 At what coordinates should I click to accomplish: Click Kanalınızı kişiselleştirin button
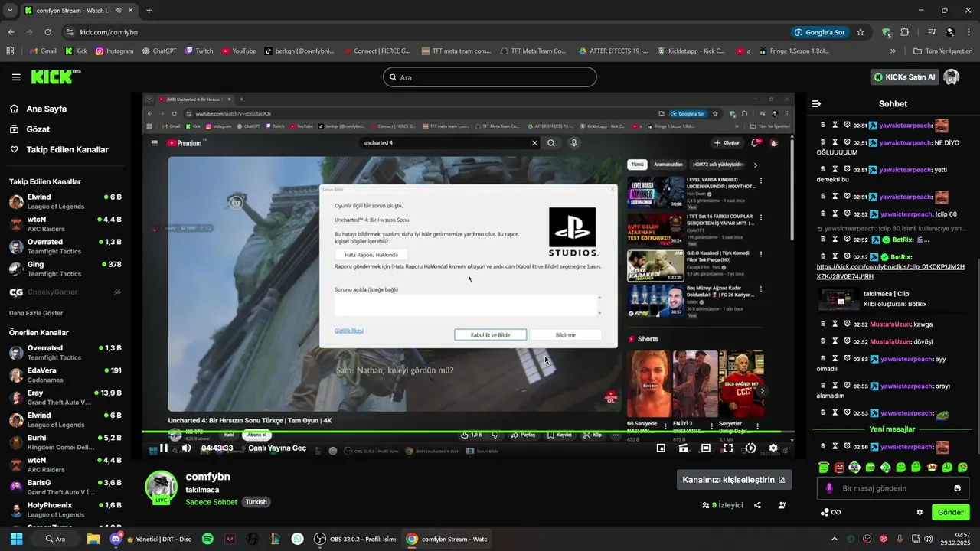point(733,480)
